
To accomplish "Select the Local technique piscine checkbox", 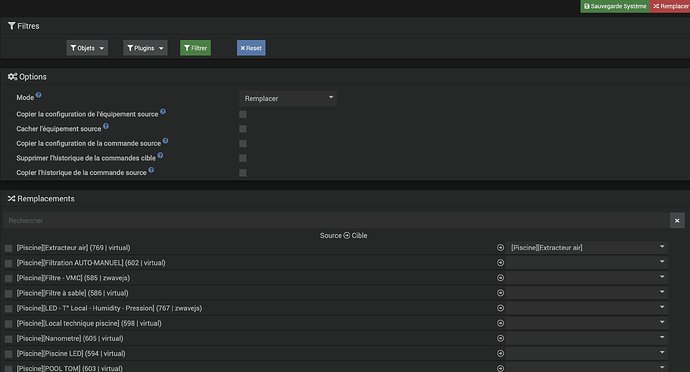I will [8, 324].
